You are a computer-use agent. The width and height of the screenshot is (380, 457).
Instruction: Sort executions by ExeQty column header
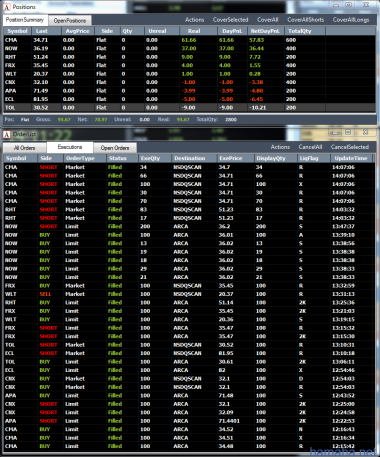point(155,158)
